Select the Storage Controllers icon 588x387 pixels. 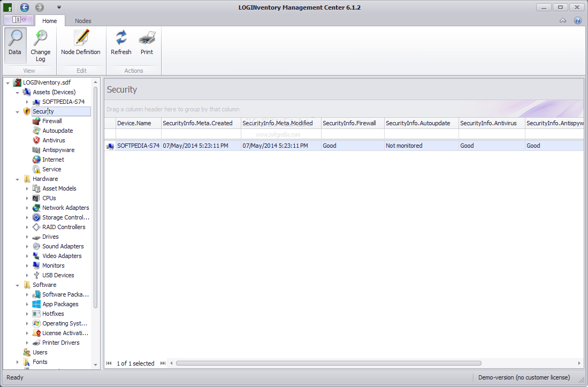point(36,217)
